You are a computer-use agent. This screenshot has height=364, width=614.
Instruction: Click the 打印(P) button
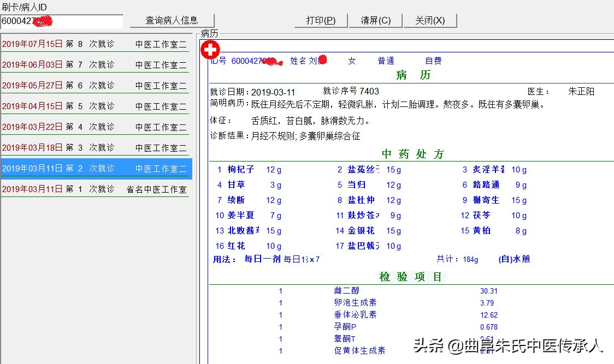point(320,20)
